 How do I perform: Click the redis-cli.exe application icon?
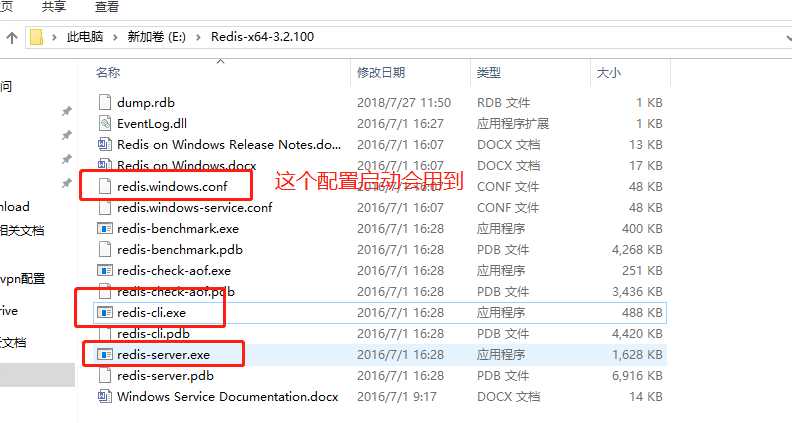[x=105, y=313]
